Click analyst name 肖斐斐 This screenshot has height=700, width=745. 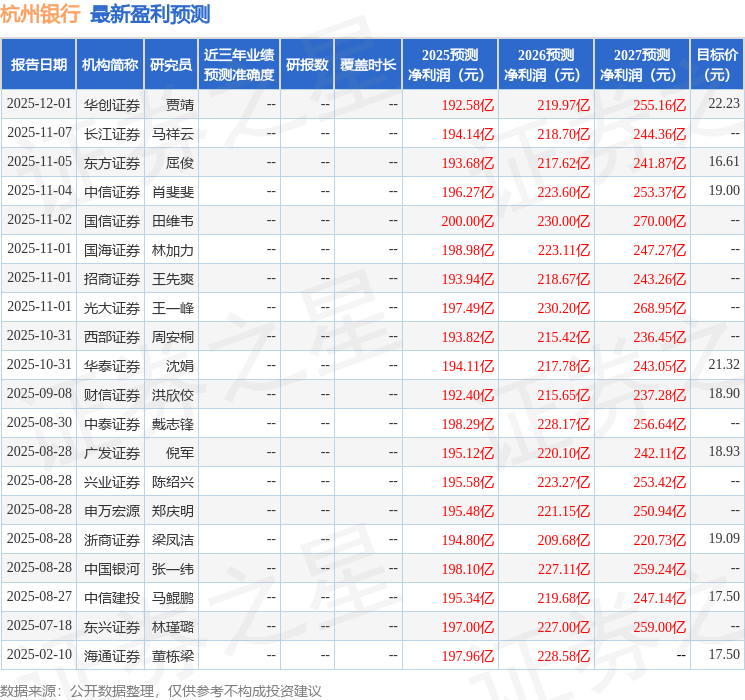(172, 191)
